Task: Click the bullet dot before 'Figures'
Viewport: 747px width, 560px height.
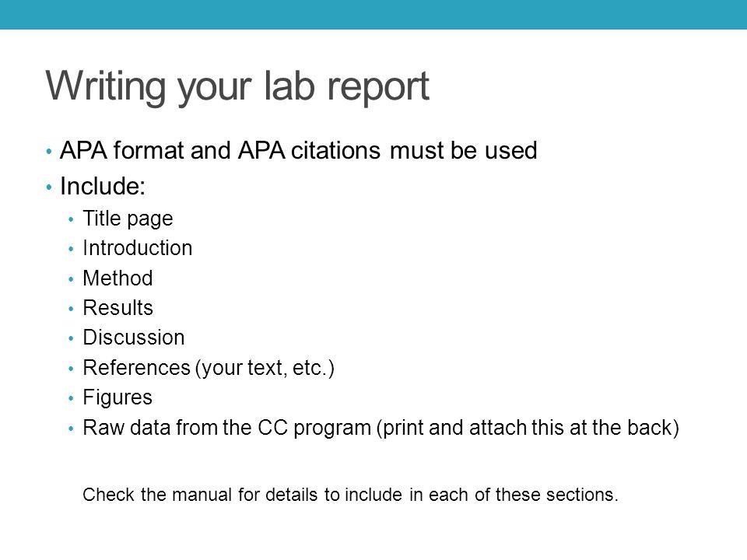Action: click(x=71, y=398)
